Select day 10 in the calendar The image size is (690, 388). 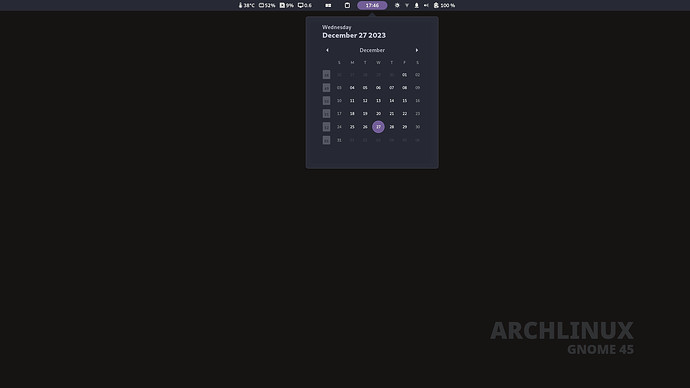pyautogui.click(x=339, y=101)
